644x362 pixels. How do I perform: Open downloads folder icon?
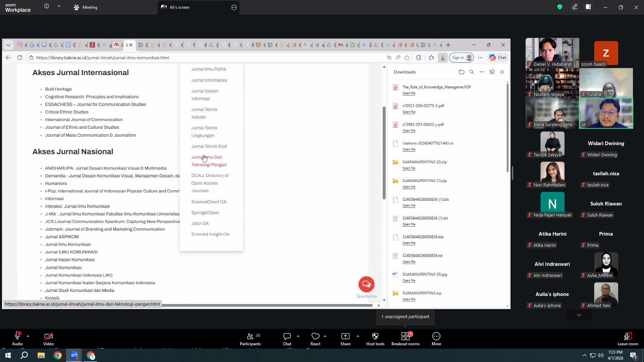[462, 72]
